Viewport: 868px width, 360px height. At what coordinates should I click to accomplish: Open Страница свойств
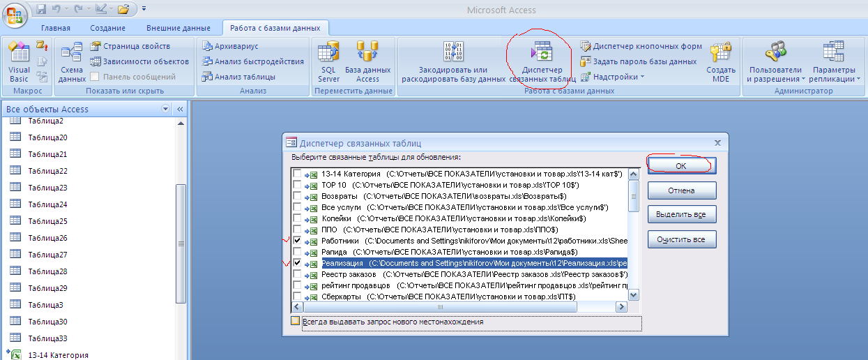(x=130, y=46)
